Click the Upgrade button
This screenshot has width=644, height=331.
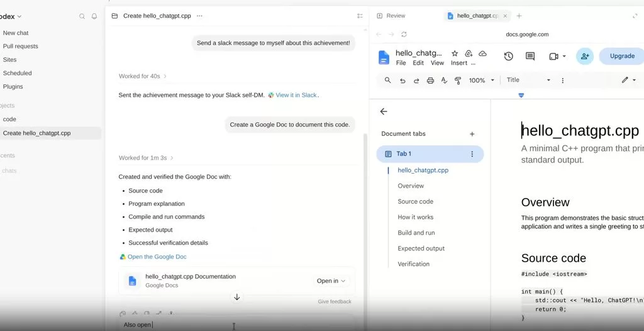622,57
